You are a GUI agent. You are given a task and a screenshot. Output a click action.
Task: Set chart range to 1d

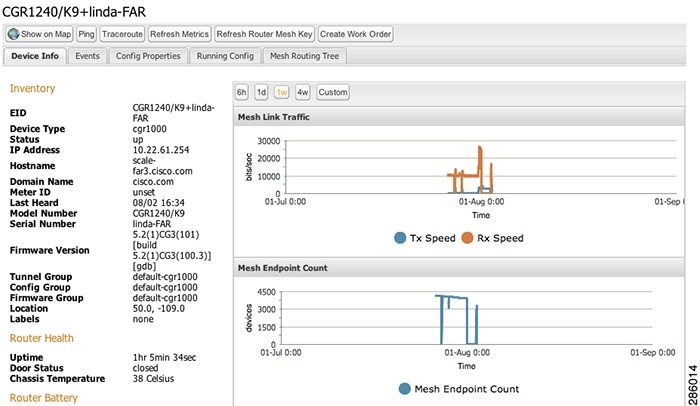click(x=261, y=92)
